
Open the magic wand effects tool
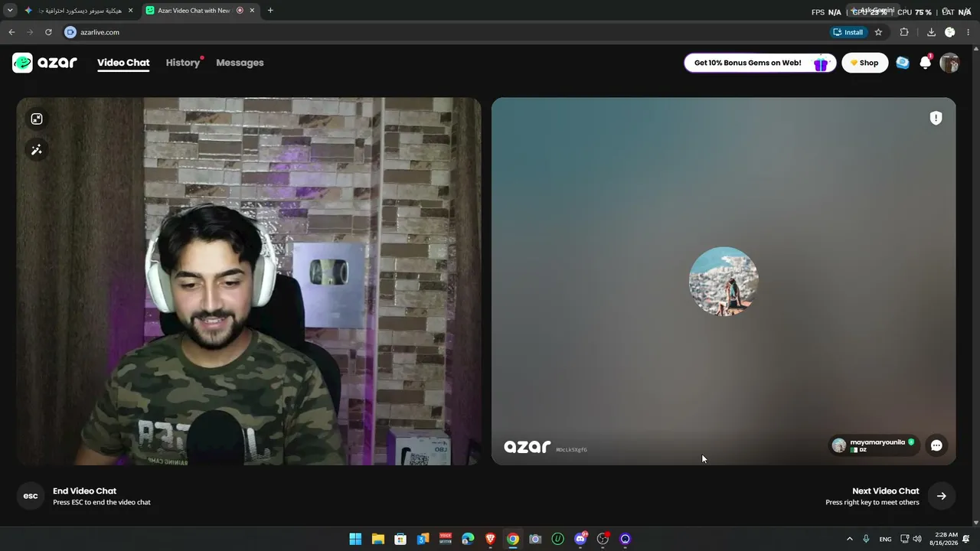click(x=37, y=150)
